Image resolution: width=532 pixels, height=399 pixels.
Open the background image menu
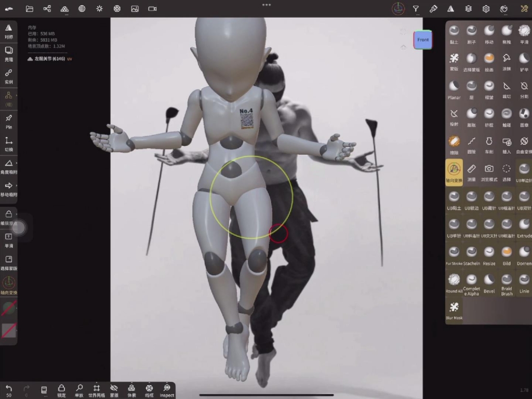(x=135, y=9)
